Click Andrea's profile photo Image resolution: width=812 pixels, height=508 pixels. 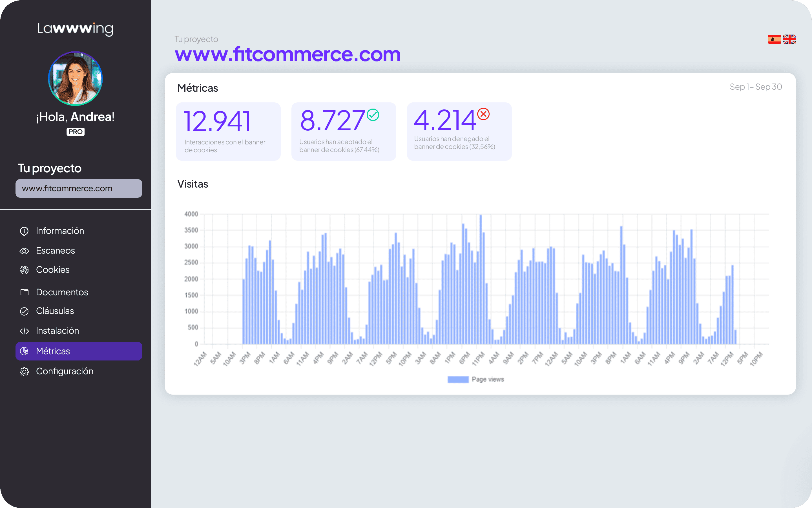click(75, 79)
